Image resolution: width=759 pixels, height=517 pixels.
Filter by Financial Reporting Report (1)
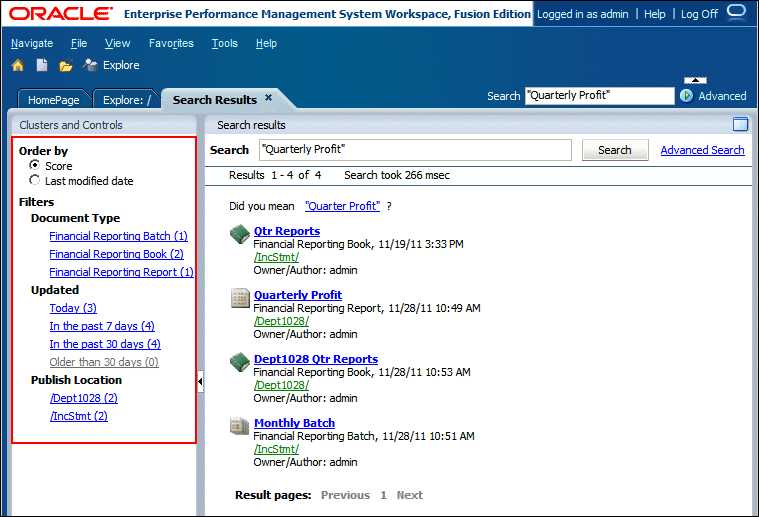point(121,272)
